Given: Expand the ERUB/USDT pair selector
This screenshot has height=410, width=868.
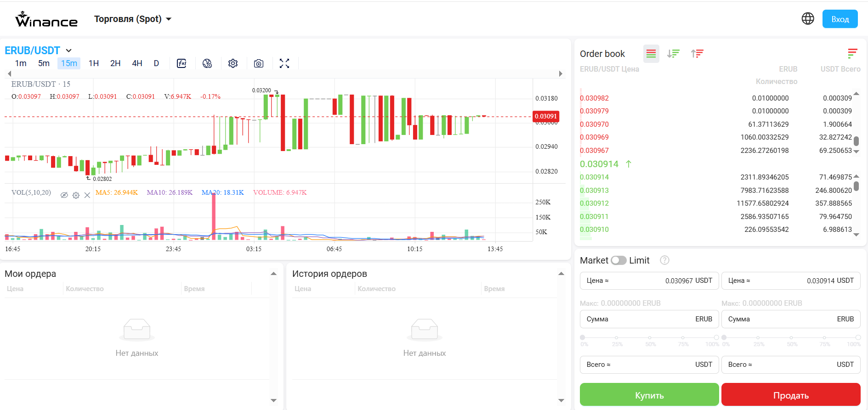Looking at the screenshot, I should [38, 50].
